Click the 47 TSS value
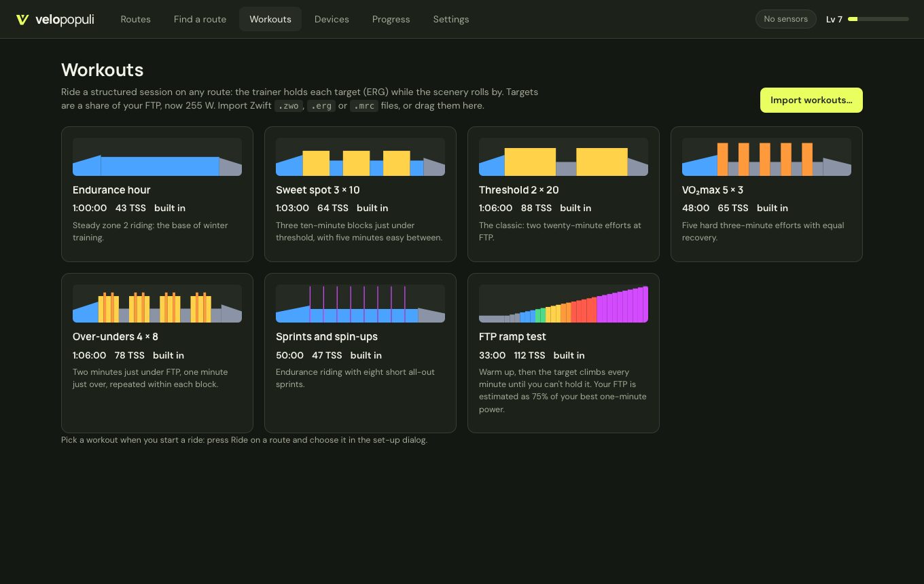This screenshot has width=924, height=584. (x=327, y=355)
